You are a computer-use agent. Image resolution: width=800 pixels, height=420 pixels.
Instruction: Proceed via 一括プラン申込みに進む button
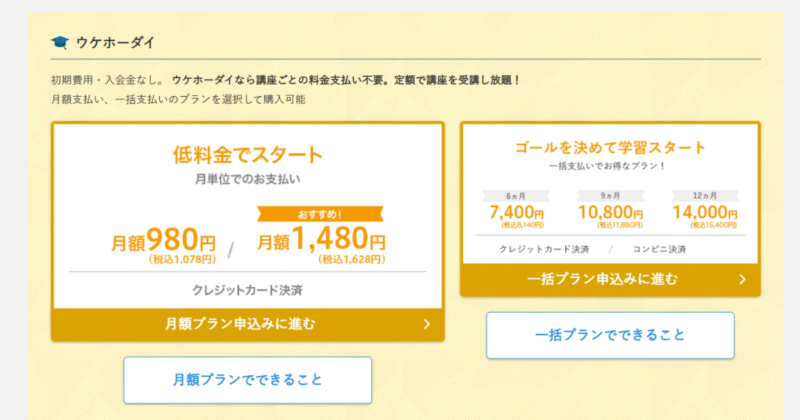tap(610, 279)
